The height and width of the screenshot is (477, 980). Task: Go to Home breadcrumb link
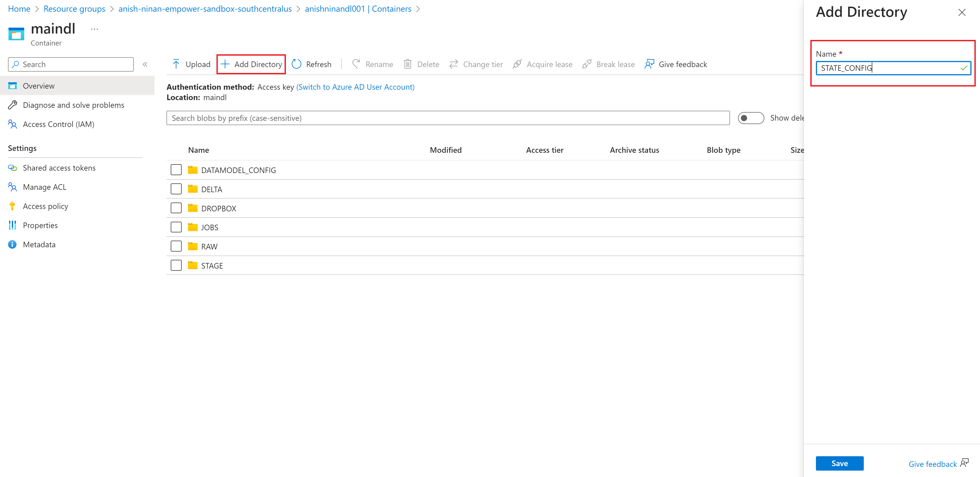19,9
